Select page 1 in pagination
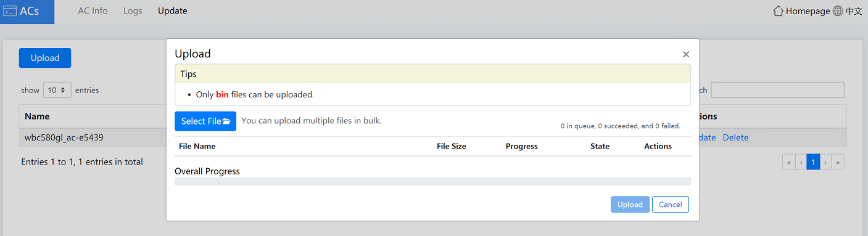868x236 pixels. [x=813, y=162]
